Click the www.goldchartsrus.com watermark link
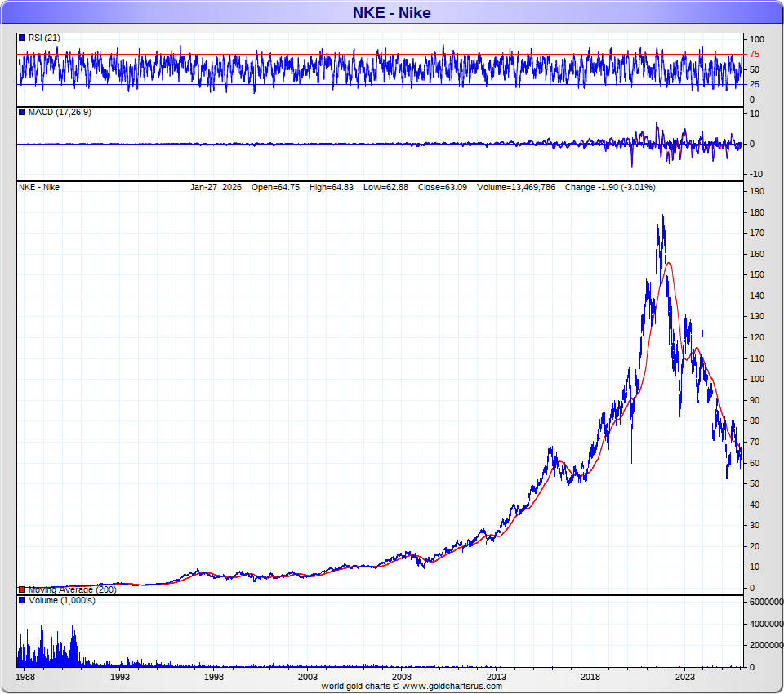This screenshot has height=694, width=784. [450, 686]
